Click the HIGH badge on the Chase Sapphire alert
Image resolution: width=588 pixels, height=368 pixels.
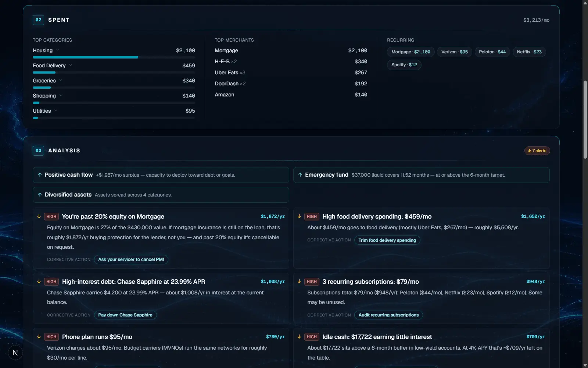(x=51, y=282)
